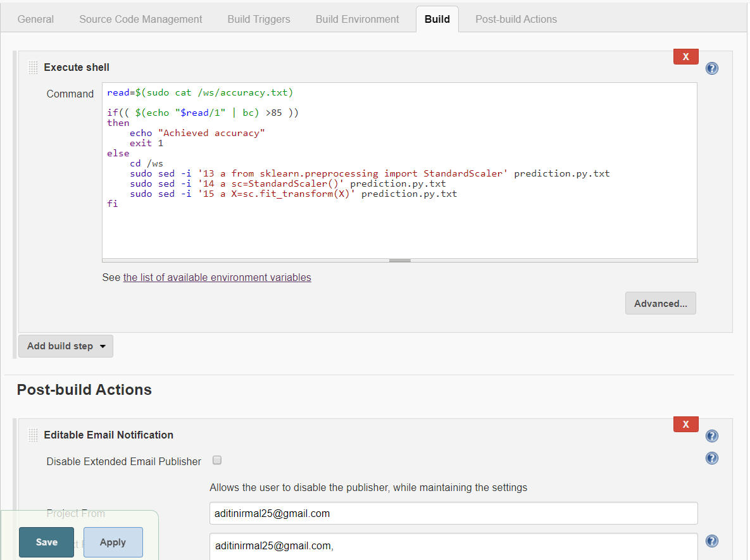This screenshot has width=750, height=560.
Task: Grab the Editable Email Notification drag handle
Action: pyautogui.click(x=32, y=435)
